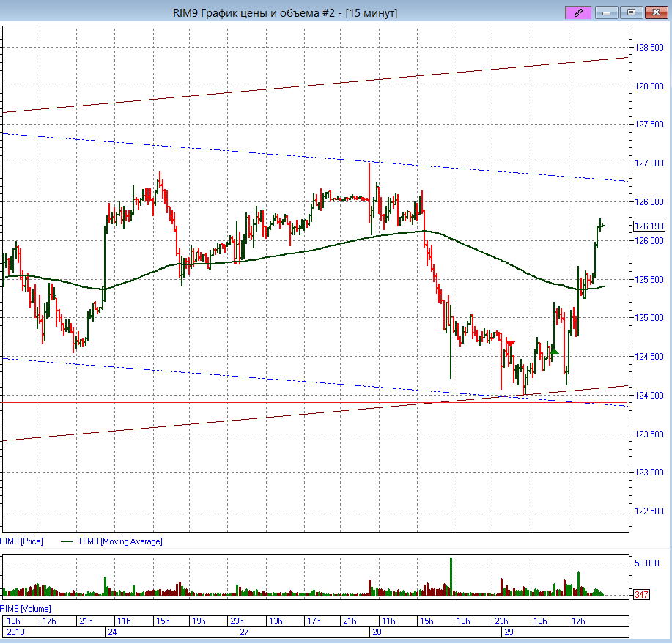Click the RIM9 [Volume] legend label
Screen dimensions: 672x644
coord(26,609)
